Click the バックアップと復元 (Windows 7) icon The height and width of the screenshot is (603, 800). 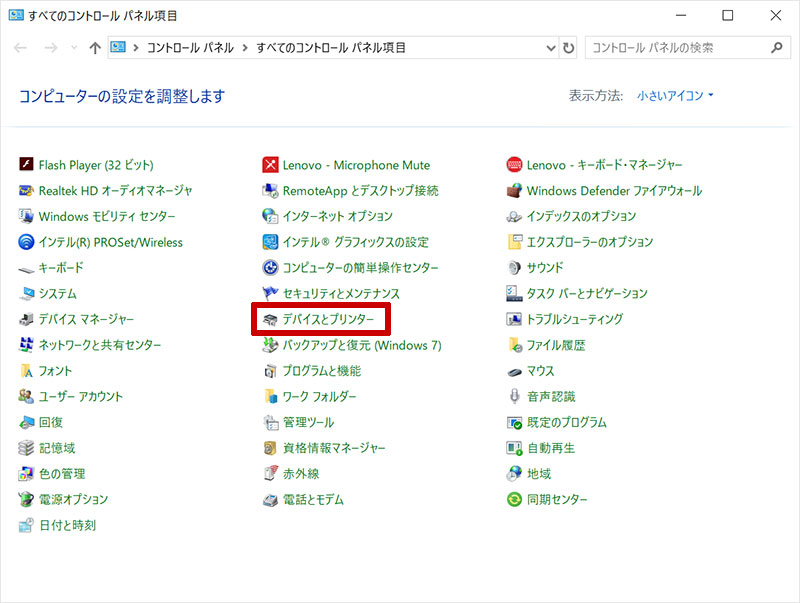click(270, 345)
